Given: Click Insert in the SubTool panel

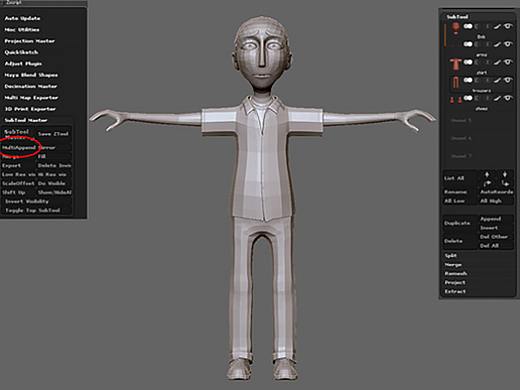Looking at the screenshot, I should (489, 228).
